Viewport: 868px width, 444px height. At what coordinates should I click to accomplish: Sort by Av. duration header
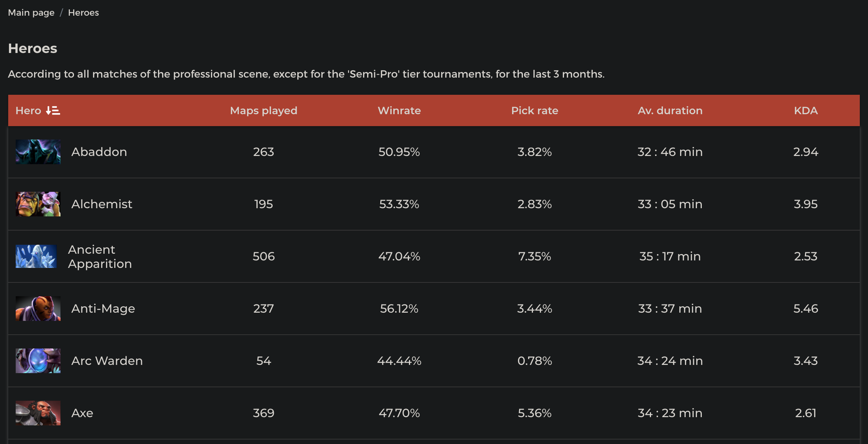point(670,111)
